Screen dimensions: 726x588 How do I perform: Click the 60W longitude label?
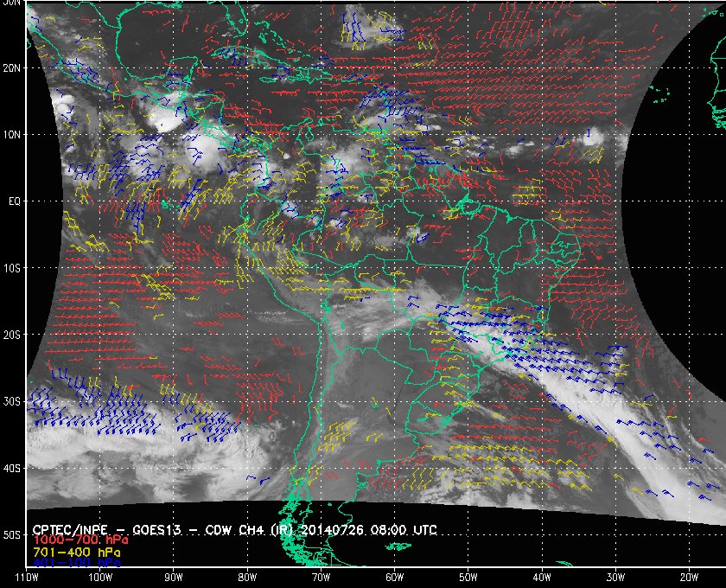point(394,578)
